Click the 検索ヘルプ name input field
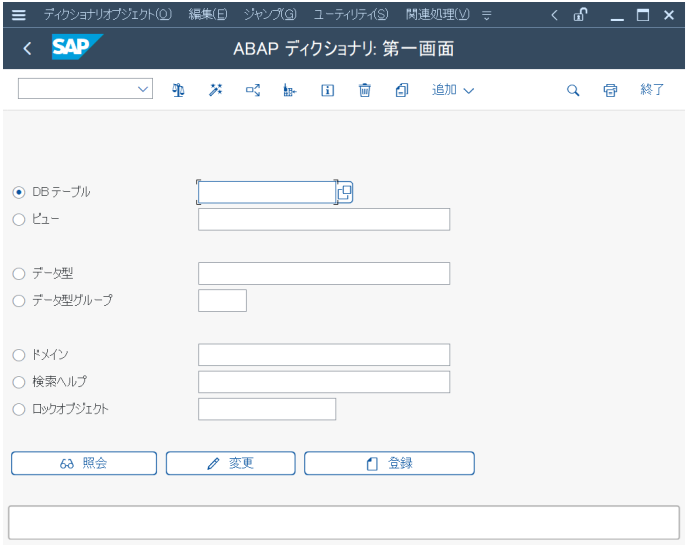 (x=324, y=382)
